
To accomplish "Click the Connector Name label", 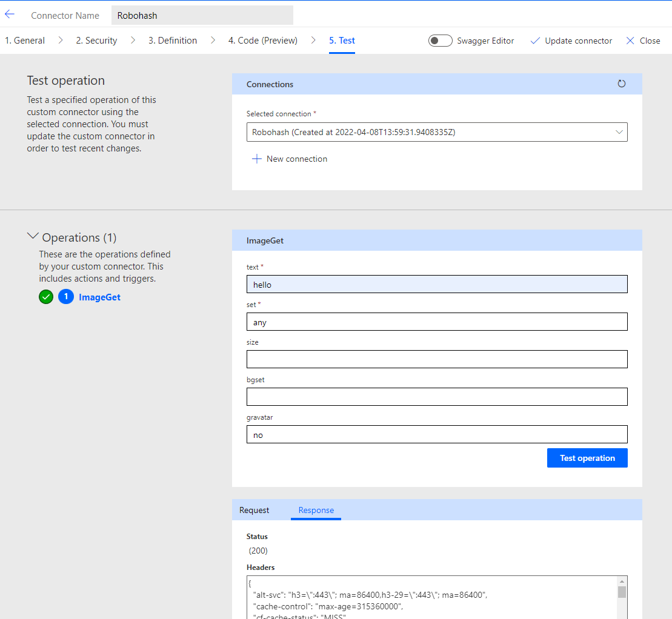I will (65, 15).
